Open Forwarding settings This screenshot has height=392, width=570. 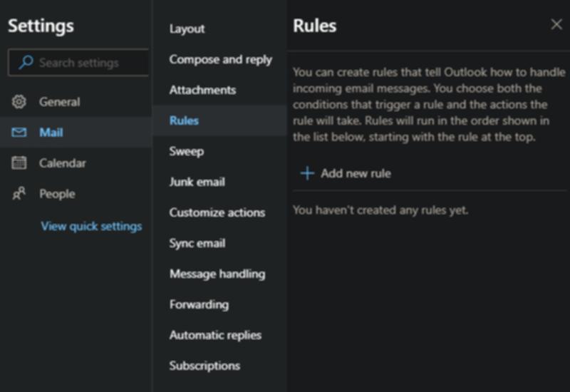tap(199, 305)
